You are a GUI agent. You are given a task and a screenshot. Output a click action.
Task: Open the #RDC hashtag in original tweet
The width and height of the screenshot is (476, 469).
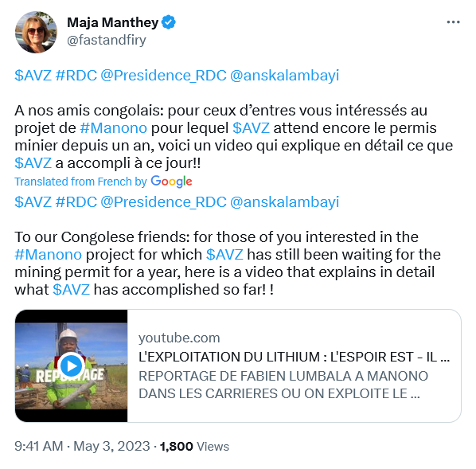tap(76, 76)
